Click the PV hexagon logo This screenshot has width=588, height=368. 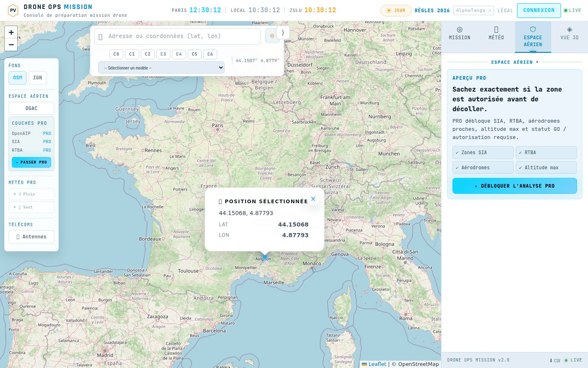pos(13,10)
